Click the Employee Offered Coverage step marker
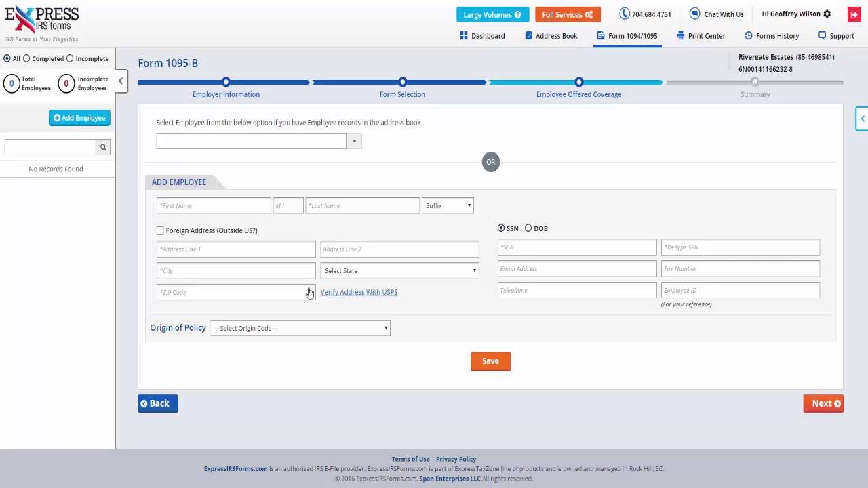This screenshot has width=868, height=488. coord(578,82)
